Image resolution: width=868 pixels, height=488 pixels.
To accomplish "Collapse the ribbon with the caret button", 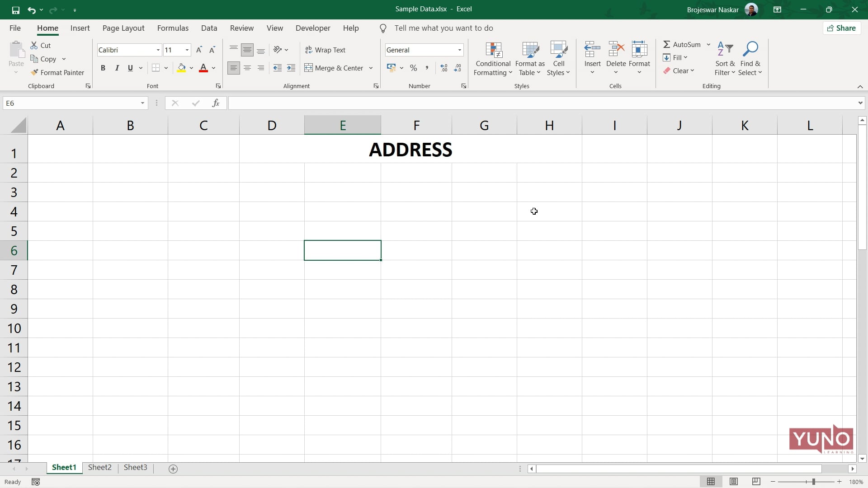I will click(x=860, y=86).
